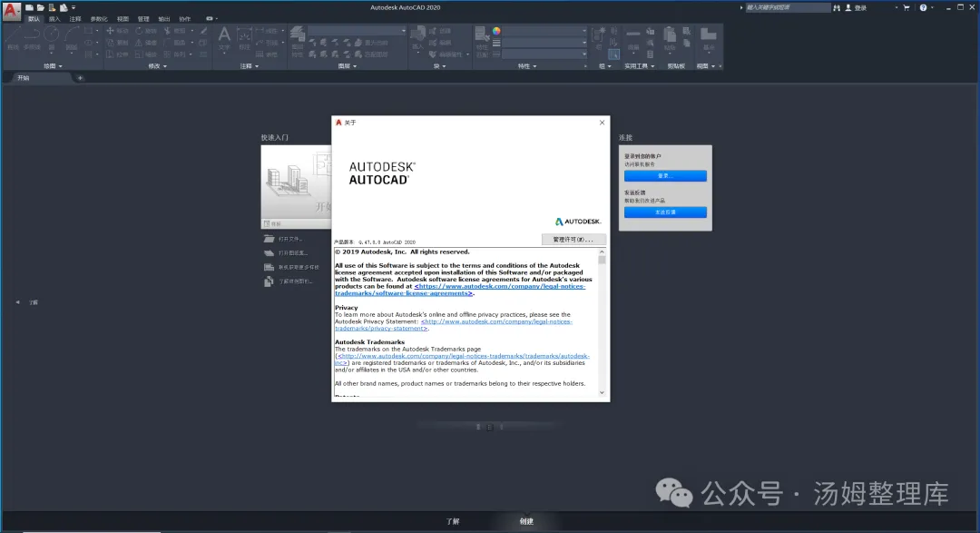Screen dimensions: 980x533
Task: Click the blue Sign In (登录) button in Connect panel
Action: click(x=665, y=176)
